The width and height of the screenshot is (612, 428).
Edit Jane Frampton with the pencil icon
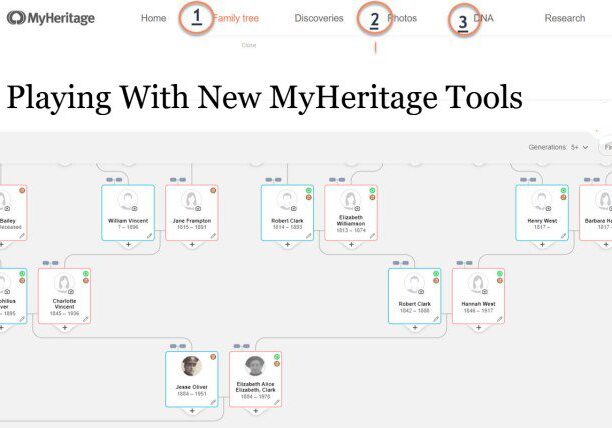(x=213, y=236)
